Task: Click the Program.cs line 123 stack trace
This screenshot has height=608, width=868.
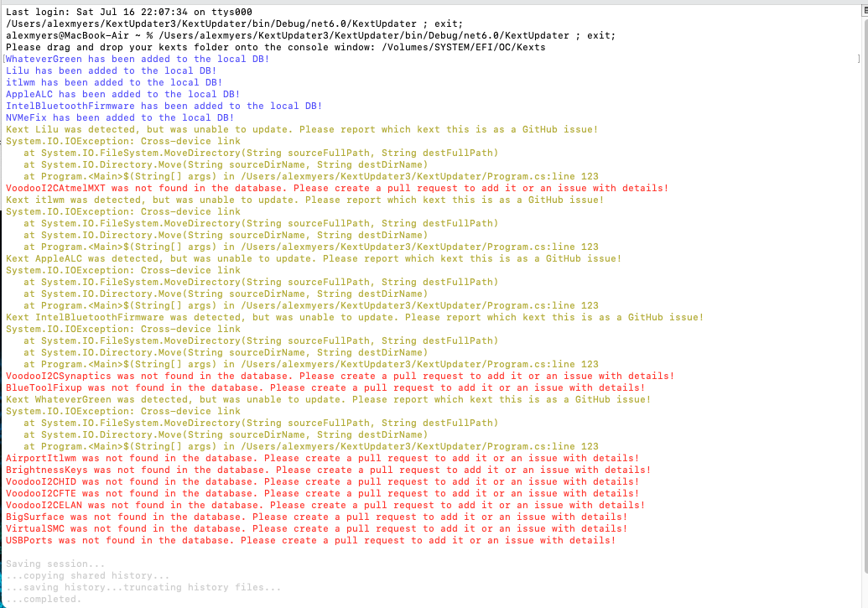Action: point(310,176)
